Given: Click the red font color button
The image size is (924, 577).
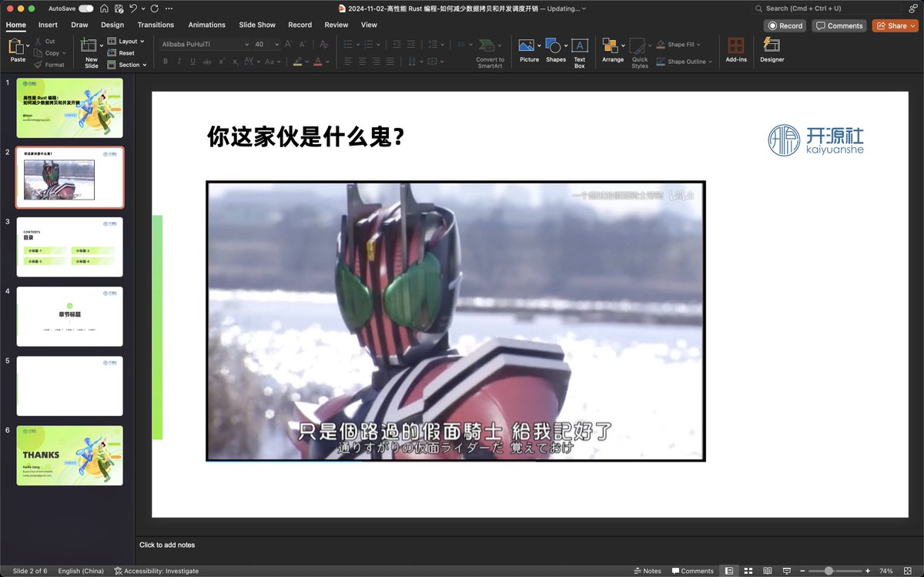Looking at the screenshot, I should [317, 62].
